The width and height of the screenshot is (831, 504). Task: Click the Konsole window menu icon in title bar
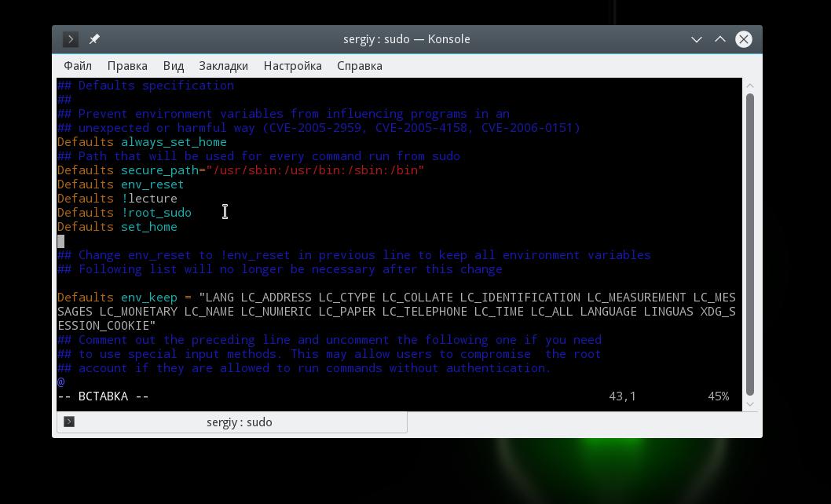pos(71,39)
